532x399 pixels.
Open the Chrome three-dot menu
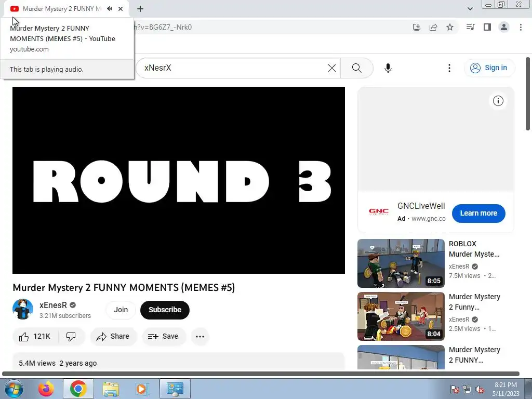521,27
